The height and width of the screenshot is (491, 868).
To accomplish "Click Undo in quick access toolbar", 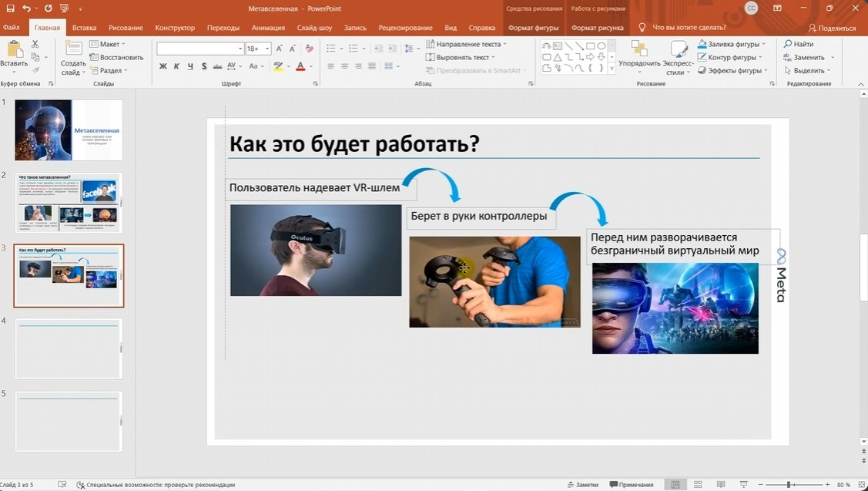I will (26, 8).
